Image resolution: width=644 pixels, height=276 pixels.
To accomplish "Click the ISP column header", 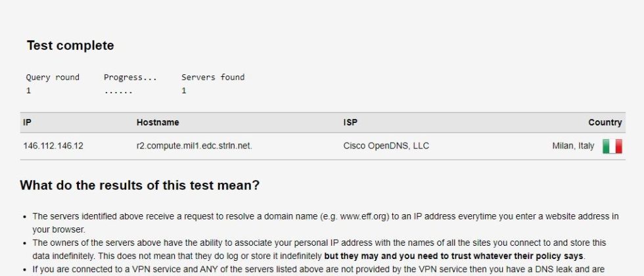I will 350,122.
